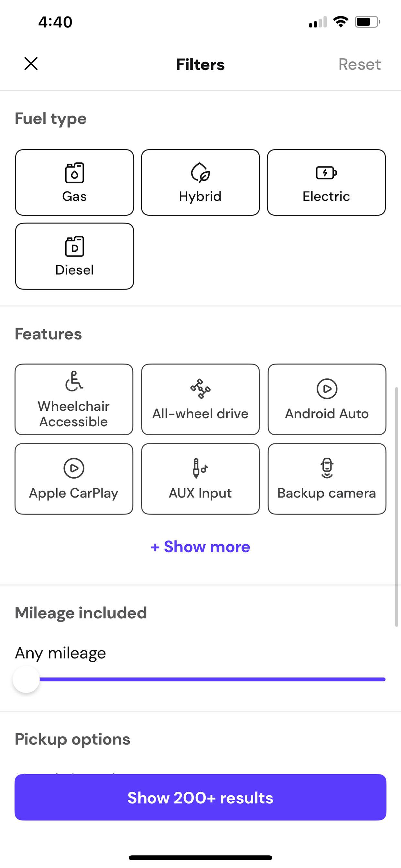Toggle the Android Auto feature filter
The image size is (401, 868).
[327, 399]
